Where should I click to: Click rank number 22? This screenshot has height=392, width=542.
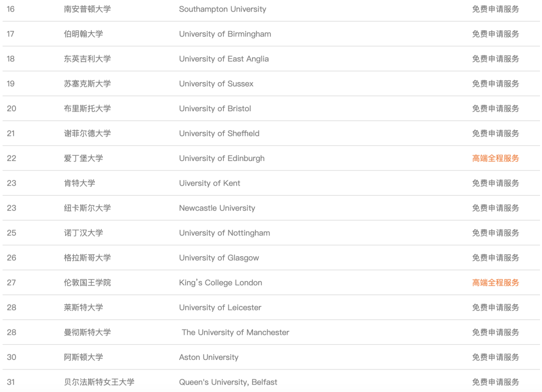point(12,158)
